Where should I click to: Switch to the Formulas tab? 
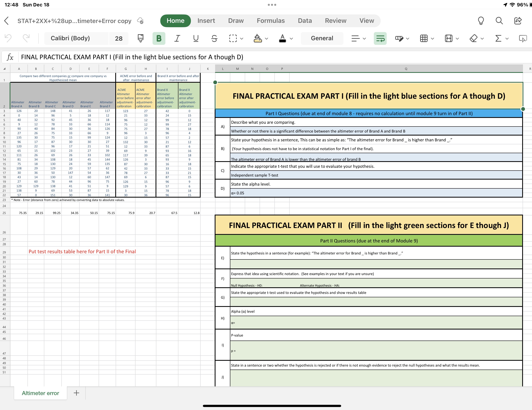coord(271,21)
